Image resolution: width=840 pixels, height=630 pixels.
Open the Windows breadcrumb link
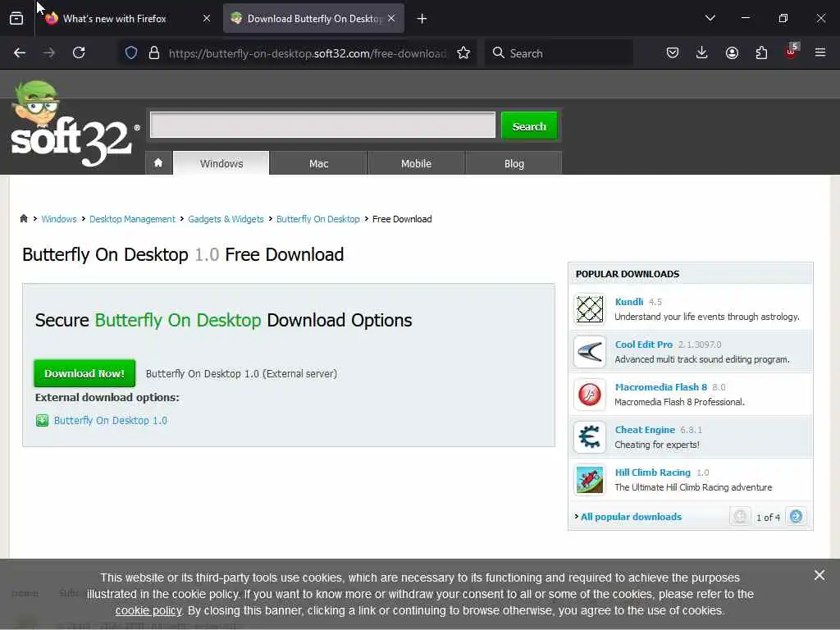[59, 219]
